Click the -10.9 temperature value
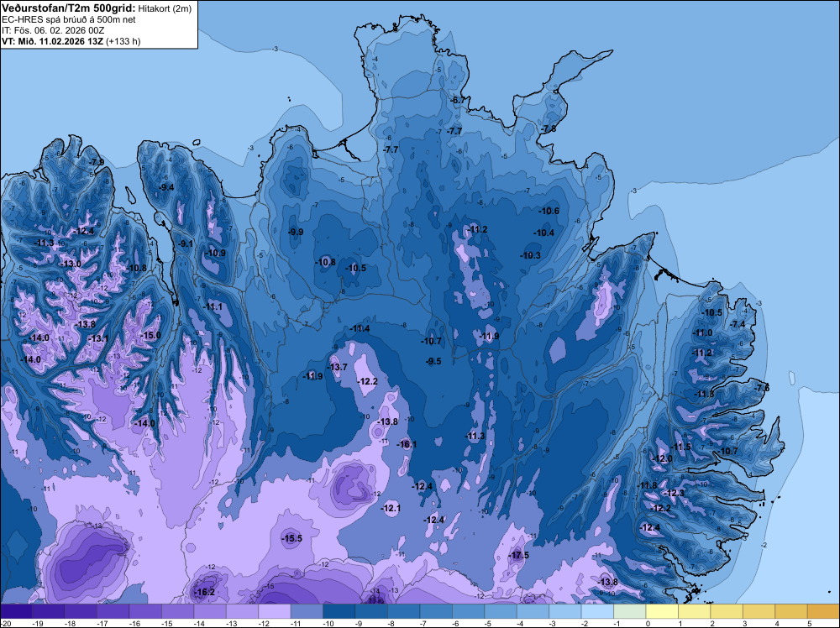Image resolution: width=840 pixels, height=628 pixels. (x=215, y=254)
